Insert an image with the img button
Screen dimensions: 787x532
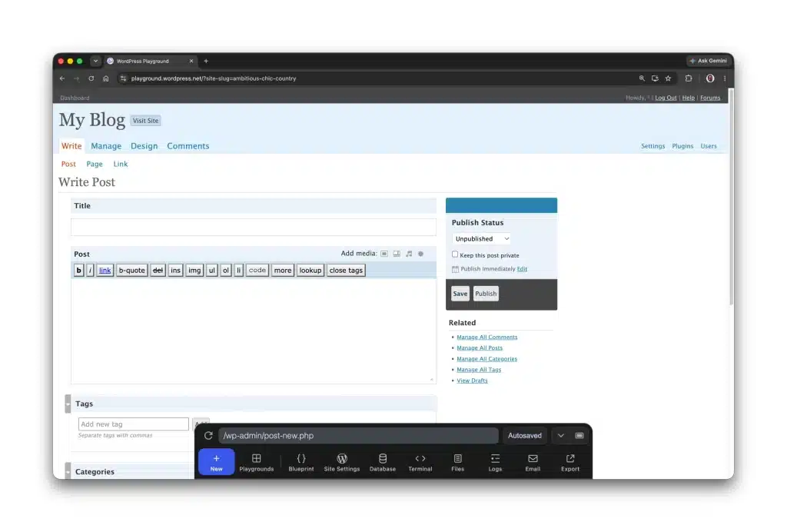pyautogui.click(x=194, y=270)
